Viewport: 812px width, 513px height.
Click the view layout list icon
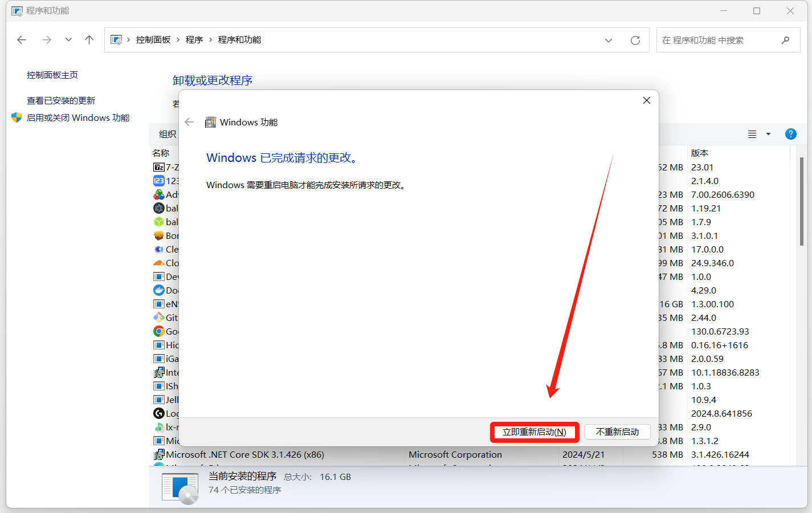pos(752,135)
